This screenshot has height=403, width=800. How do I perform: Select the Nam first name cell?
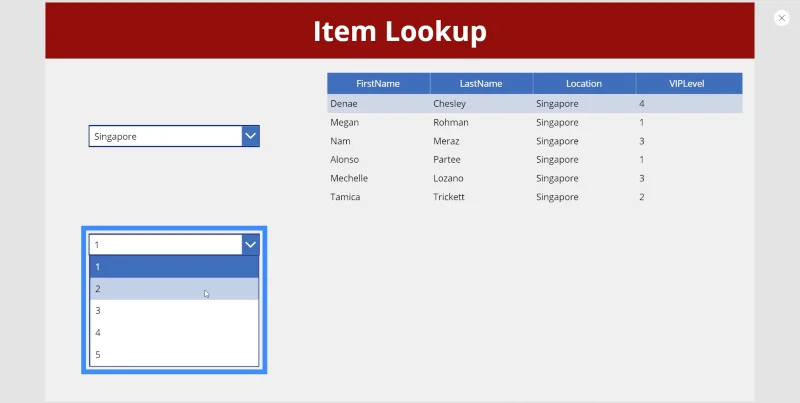tap(340, 141)
